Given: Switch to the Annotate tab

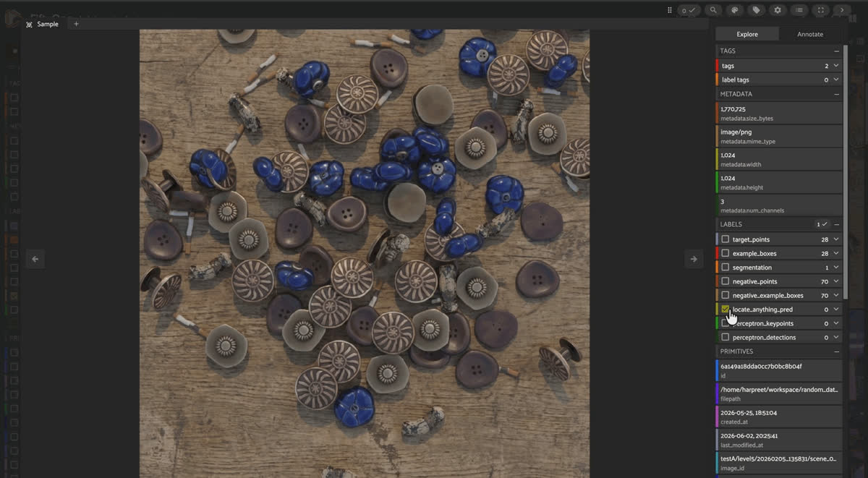Looking at the screenshot, I should 810,34.
